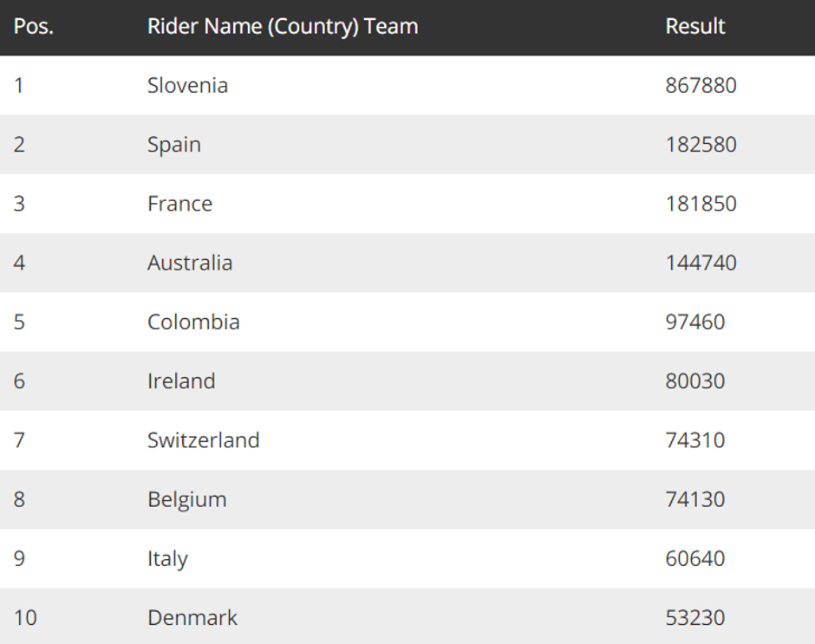The height and width of the screenshot is (644, 815).
Task: Click the Rider Name (Country) Team header
Action: tap(283, 26)
